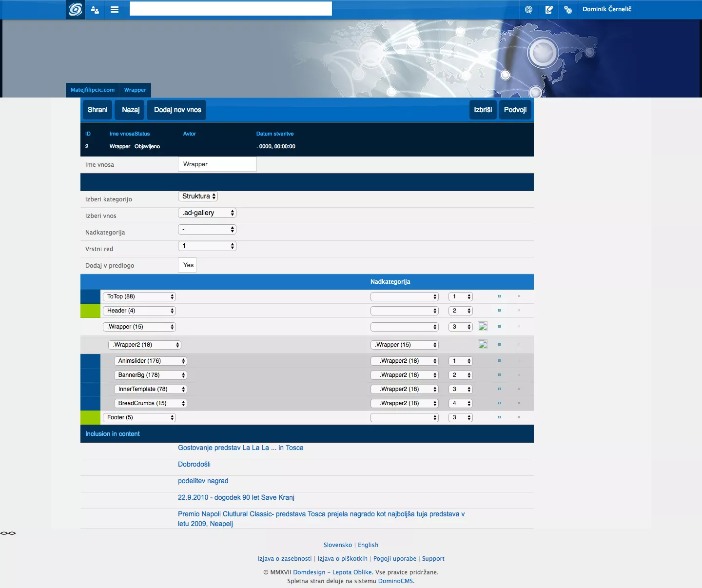This screenshot has width=702, height=588.
Task: Click the image icon in the .Wrapper (15) row
Action: 483,327
